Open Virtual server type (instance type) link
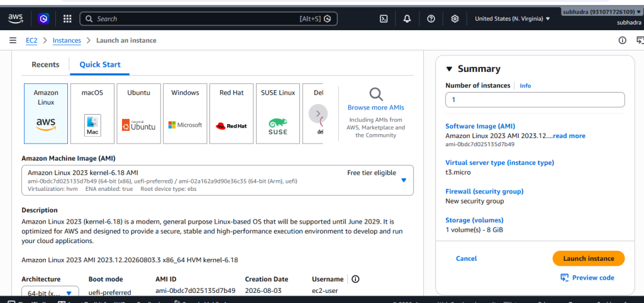This screenshot has height=303, width=644. (500, 163)
